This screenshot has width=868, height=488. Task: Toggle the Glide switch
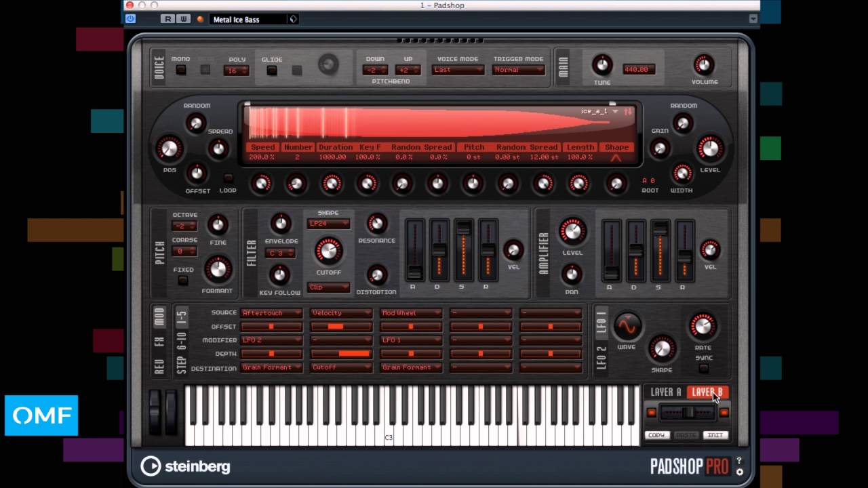(x=271, y=70)
